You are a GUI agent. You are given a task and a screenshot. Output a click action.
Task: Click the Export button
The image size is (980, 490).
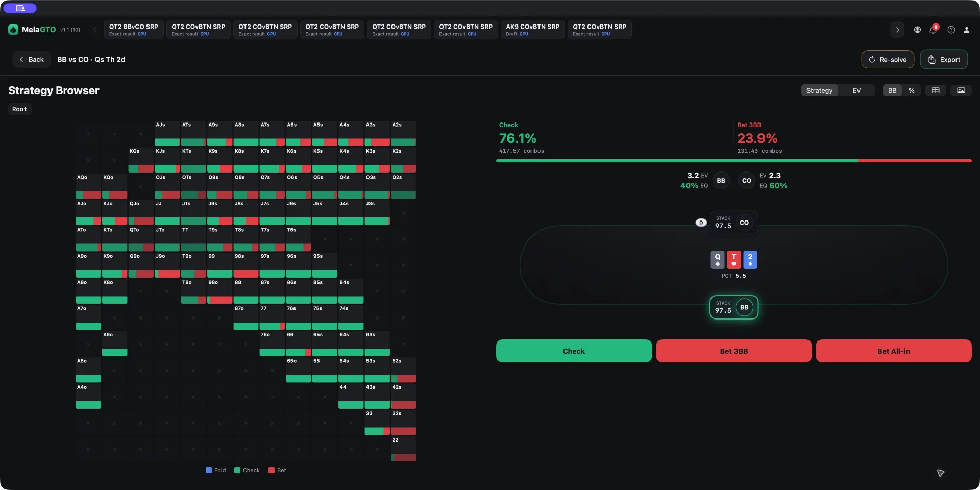(x=944, y=59)
